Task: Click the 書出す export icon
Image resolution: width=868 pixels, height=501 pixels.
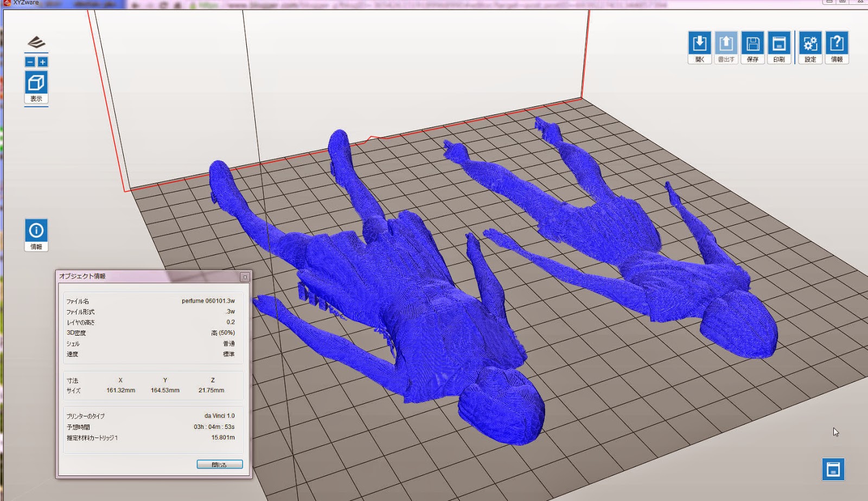Action: coord(726,47)
